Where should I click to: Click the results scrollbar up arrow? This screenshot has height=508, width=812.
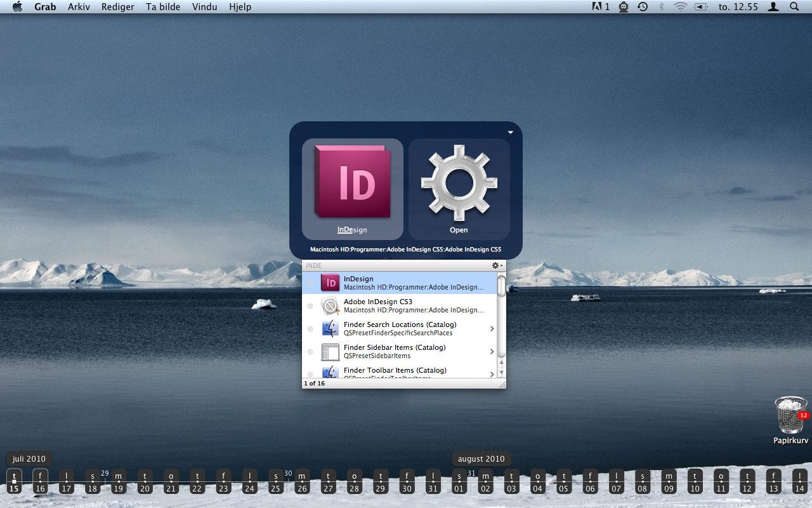501,364
